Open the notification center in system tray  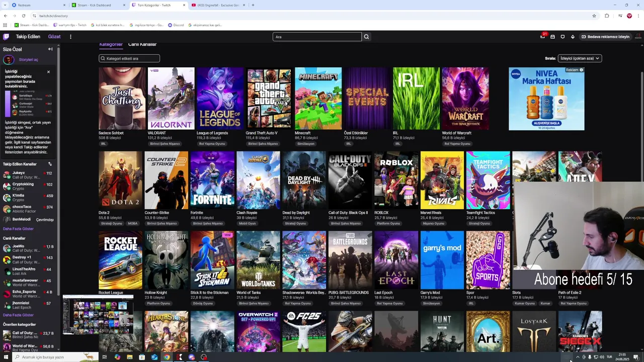point(636,357)
